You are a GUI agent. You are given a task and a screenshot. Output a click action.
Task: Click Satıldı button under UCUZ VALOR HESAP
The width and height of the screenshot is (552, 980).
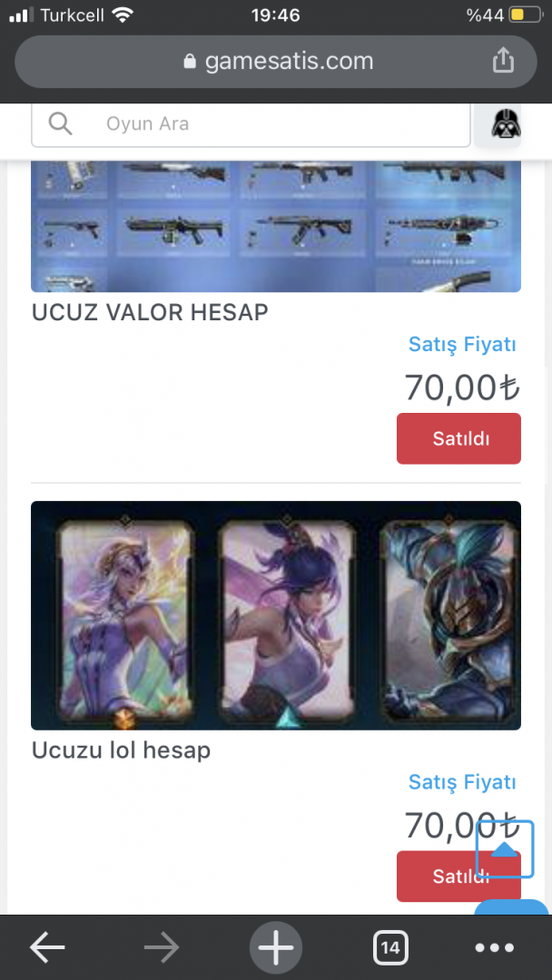pyautogui.click(x=458, y=438)
